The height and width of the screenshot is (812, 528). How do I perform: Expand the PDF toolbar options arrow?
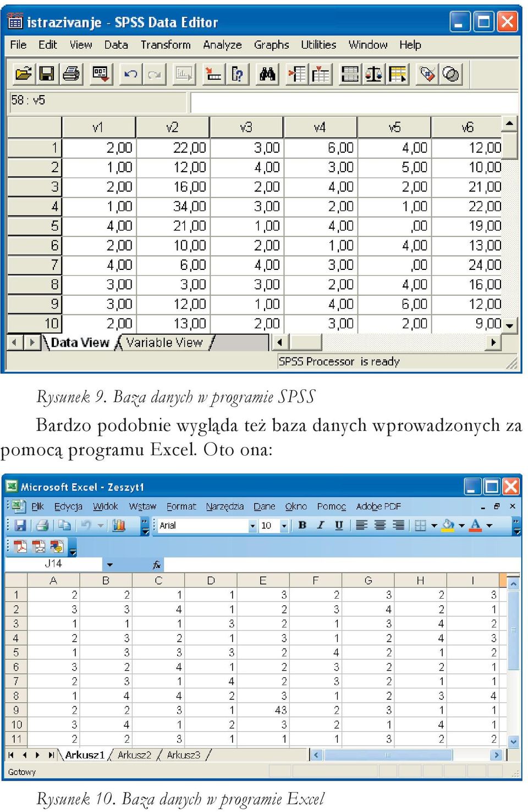point(73,546)
